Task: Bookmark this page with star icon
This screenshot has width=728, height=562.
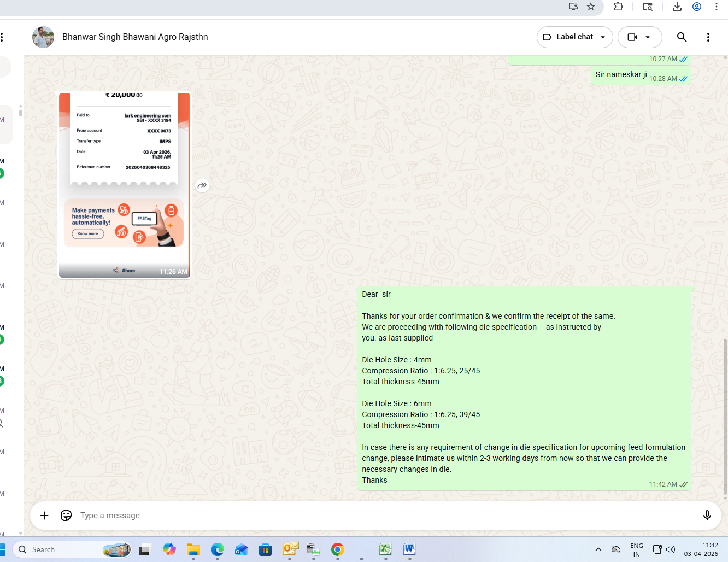Action: [591, 7]
